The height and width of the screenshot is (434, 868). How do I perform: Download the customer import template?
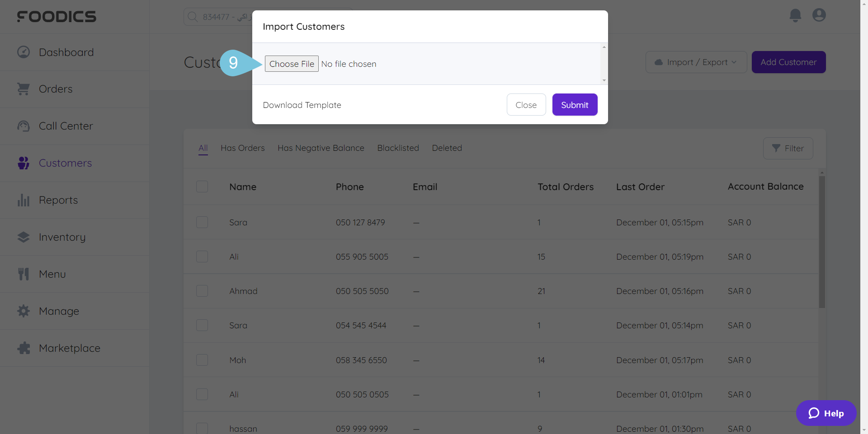pyautogui.click(x=302, y=105)
